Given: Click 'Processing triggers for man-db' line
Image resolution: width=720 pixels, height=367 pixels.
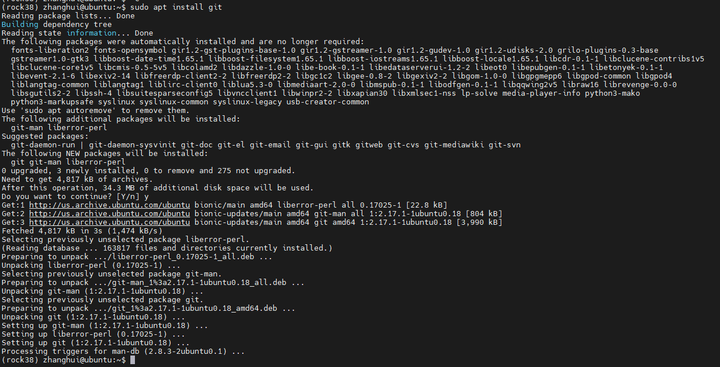Looking at the screenshot, I should (x=123, y=352).
